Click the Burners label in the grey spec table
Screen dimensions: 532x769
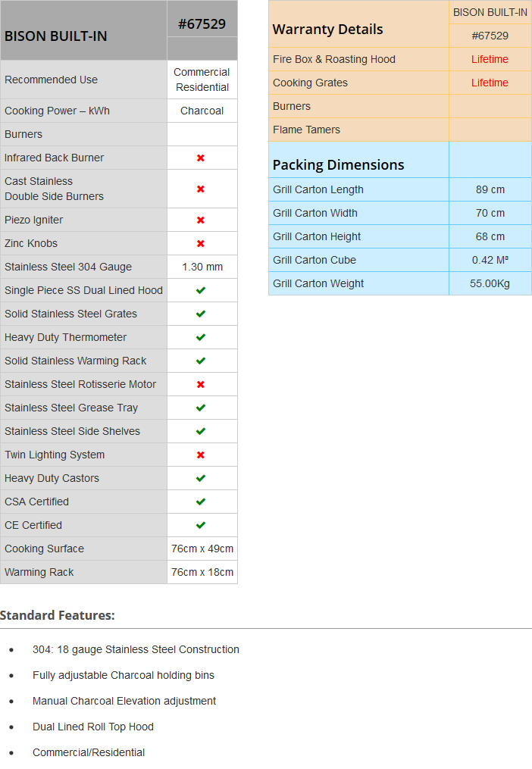(x=23, y=134)
